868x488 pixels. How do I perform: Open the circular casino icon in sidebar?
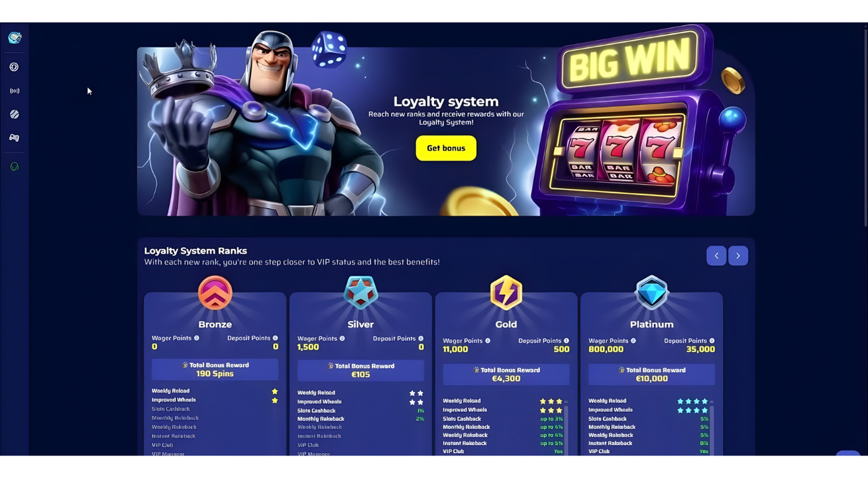(x=14, y=67)
